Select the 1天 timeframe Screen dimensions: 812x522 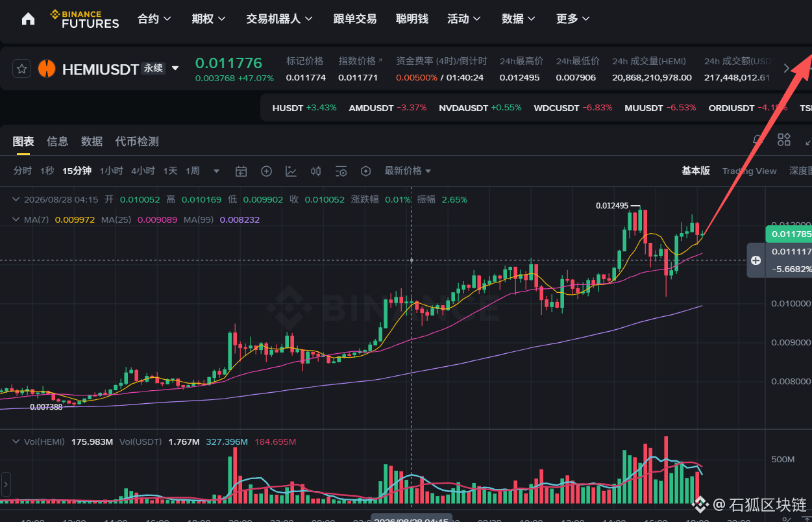pyautogui.click(x=170, y=171)
